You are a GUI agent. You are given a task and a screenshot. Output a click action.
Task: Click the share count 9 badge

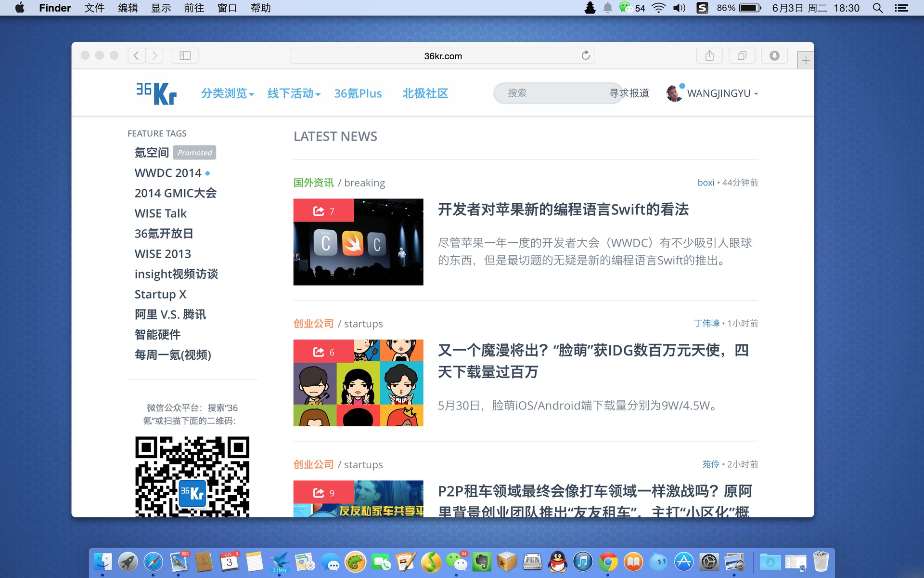click(x=323, y=492)
